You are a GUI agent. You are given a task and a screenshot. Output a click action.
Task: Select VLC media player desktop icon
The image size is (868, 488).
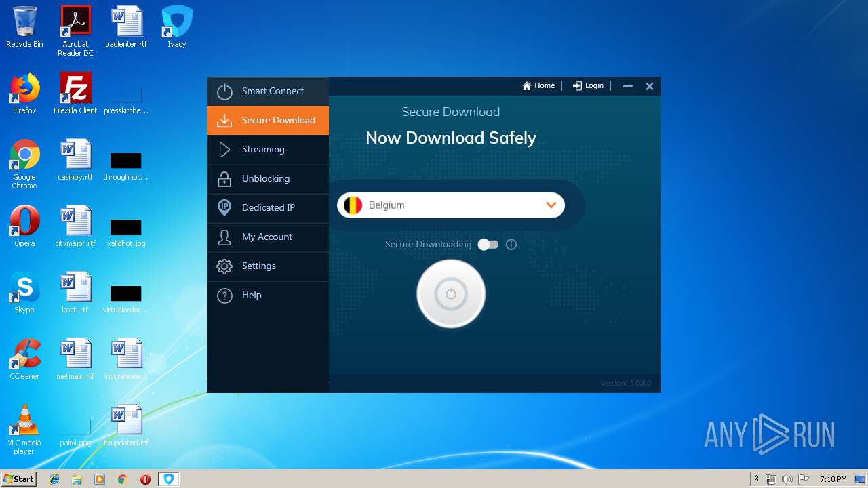coord(24,430)
